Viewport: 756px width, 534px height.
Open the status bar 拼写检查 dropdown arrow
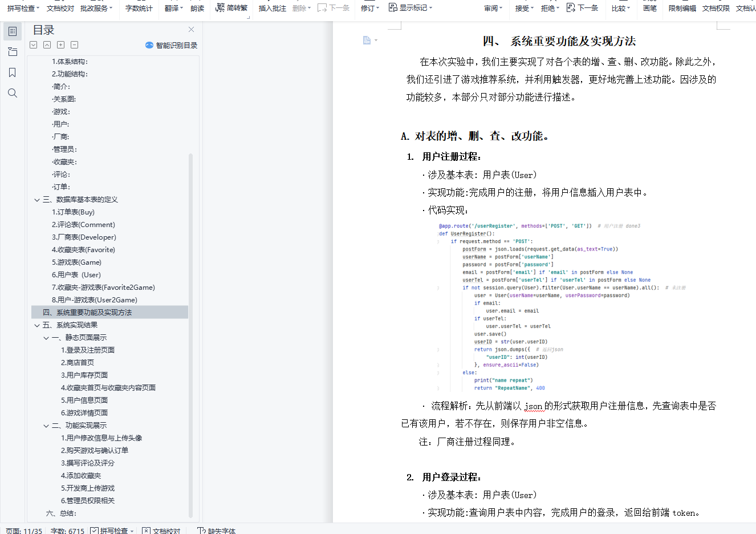click(132, 531)
